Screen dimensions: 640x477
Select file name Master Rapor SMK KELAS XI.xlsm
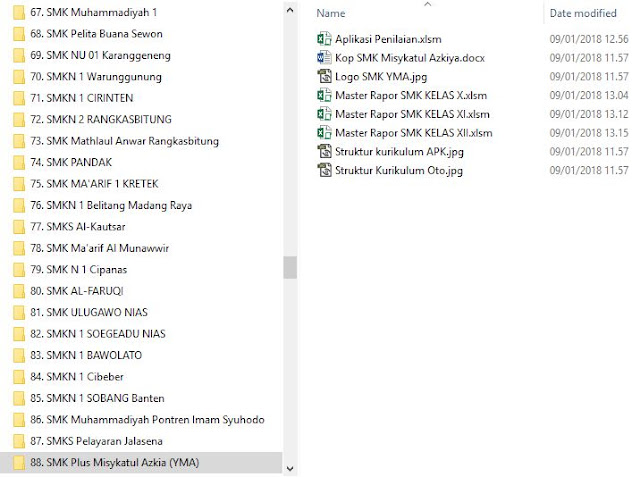click(412, 114)
